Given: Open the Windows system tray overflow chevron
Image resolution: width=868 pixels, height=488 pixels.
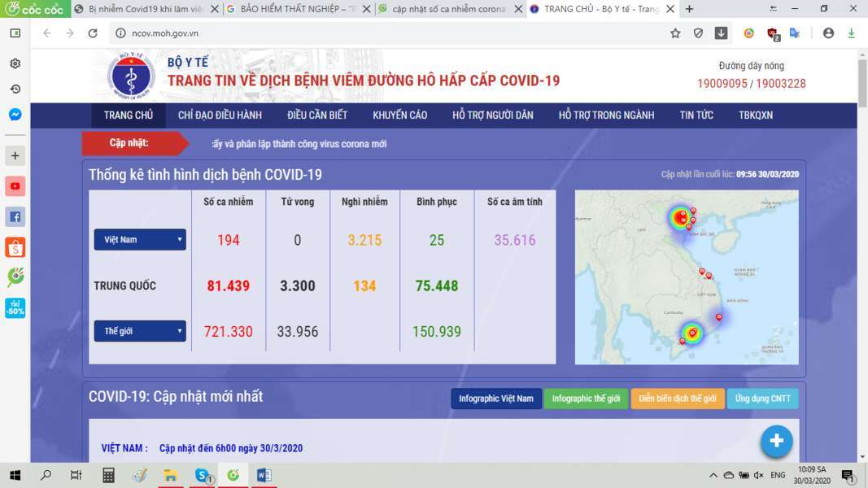Looking at the screenshot, I should pyautogui.click(x=713, y=475).
